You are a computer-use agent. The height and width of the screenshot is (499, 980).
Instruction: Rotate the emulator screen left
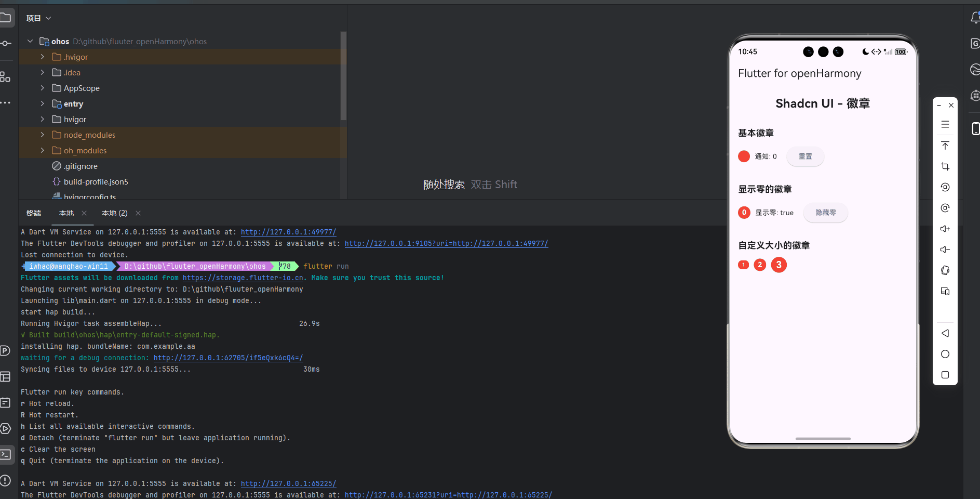click(945, 187)
